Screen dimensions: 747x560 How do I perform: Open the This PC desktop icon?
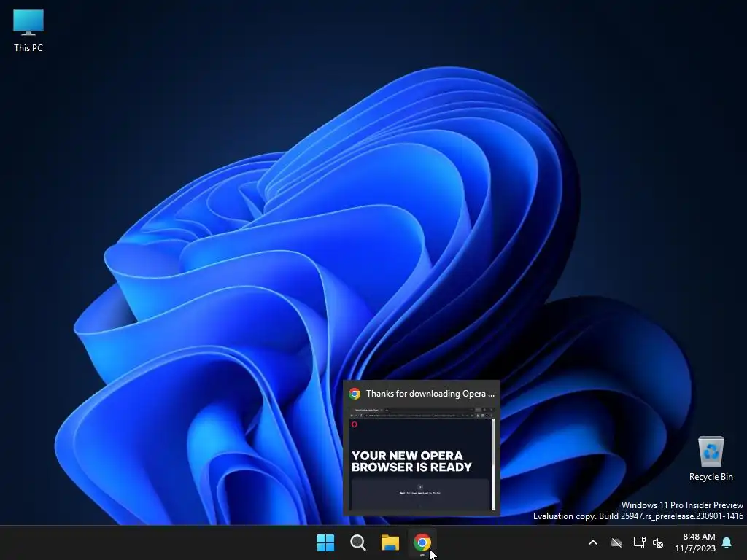[x=28, y=30]
